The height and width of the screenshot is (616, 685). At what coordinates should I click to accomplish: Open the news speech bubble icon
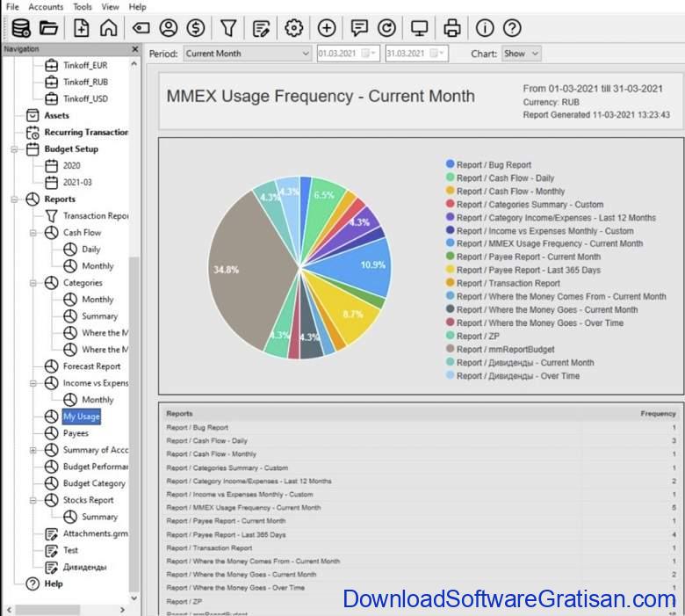point(359,28)
